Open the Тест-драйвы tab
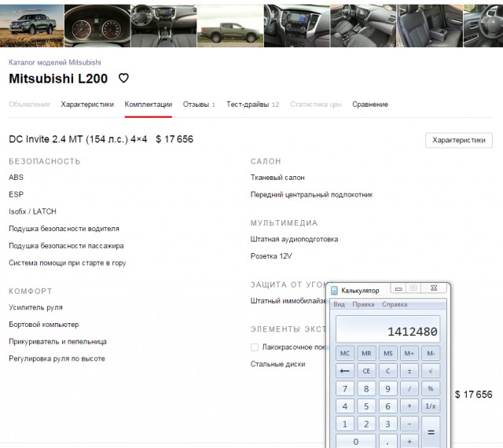503x448 pixels. (253, 105)
